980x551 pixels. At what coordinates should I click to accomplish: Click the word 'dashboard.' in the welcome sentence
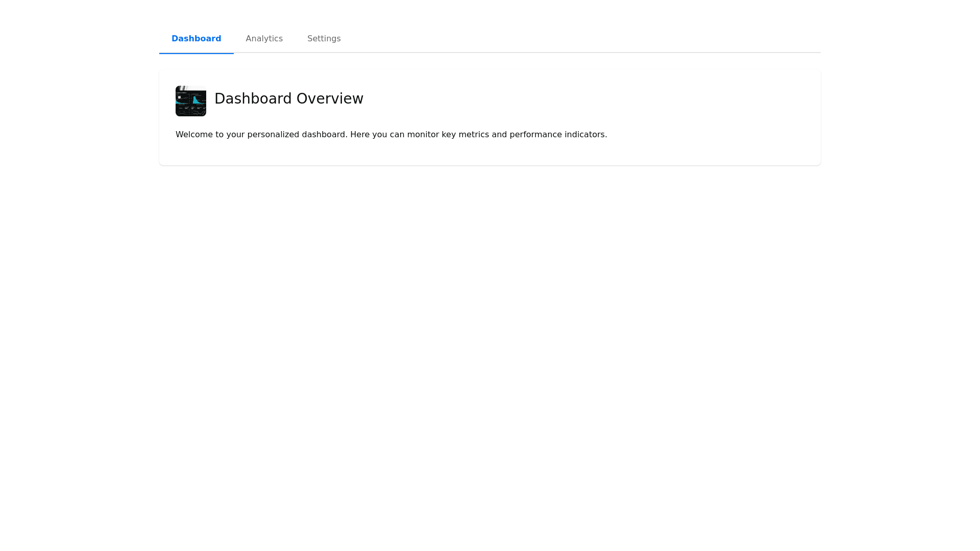[325, 135]
